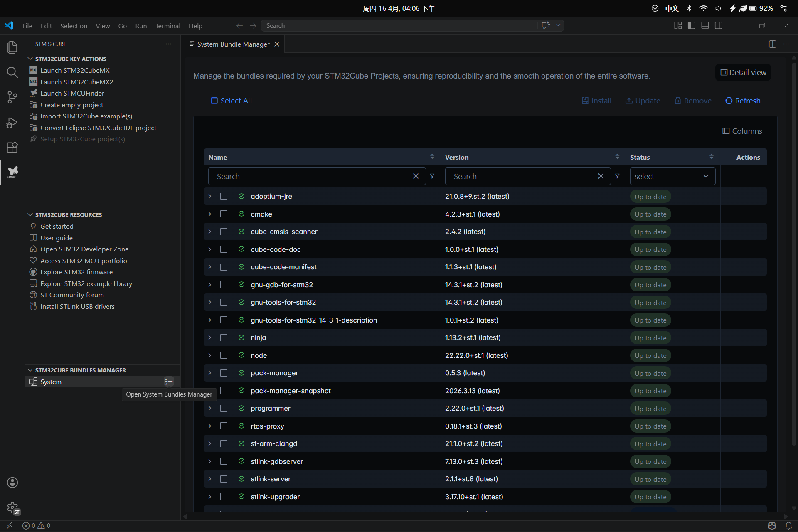
Task: Click the Refresh button
Action: point(743,101)
